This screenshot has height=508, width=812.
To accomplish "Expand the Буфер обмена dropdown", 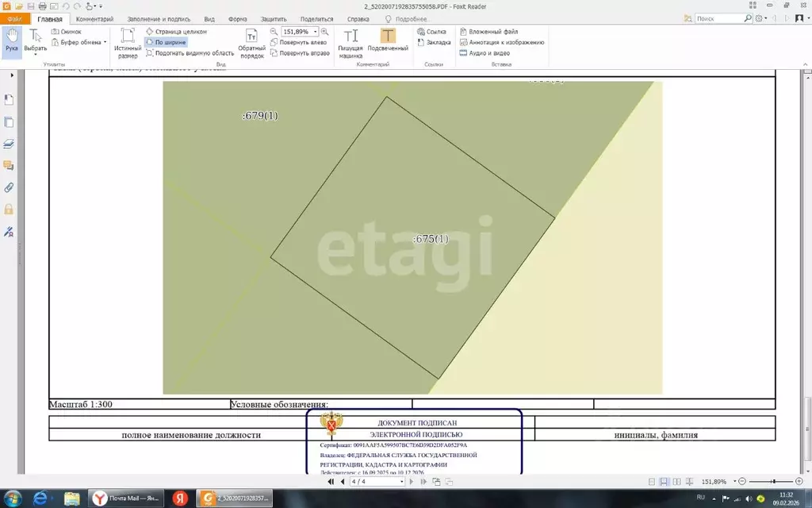I will [105, 42].
